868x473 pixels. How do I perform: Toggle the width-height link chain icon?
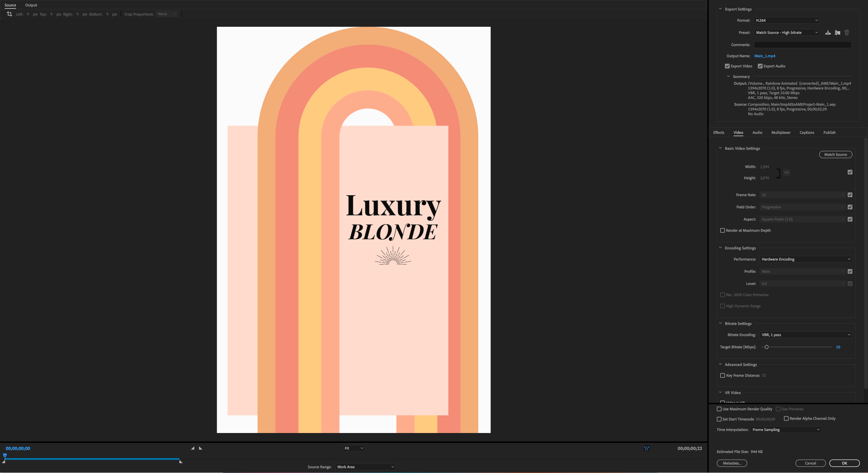point(787,172)
